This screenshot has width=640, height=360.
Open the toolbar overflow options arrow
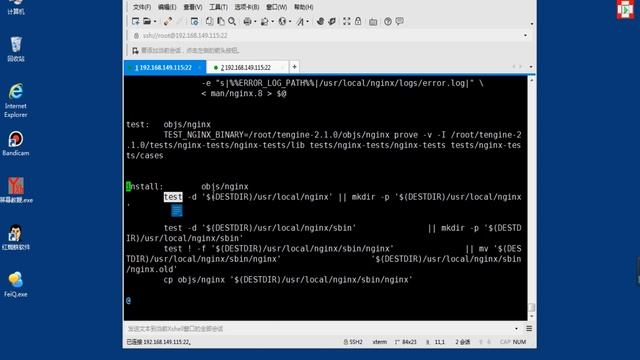531,24
